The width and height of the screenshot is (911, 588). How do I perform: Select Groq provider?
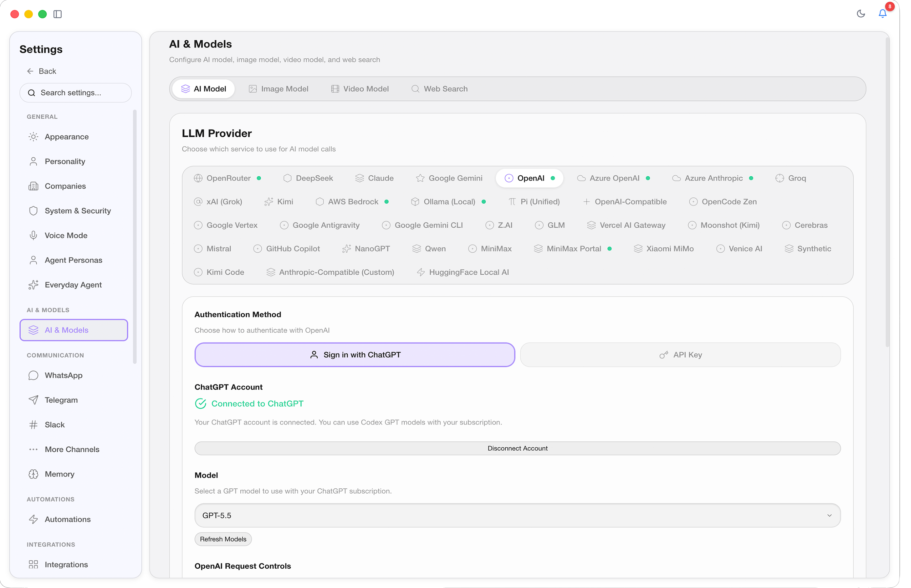click(791, 178)
